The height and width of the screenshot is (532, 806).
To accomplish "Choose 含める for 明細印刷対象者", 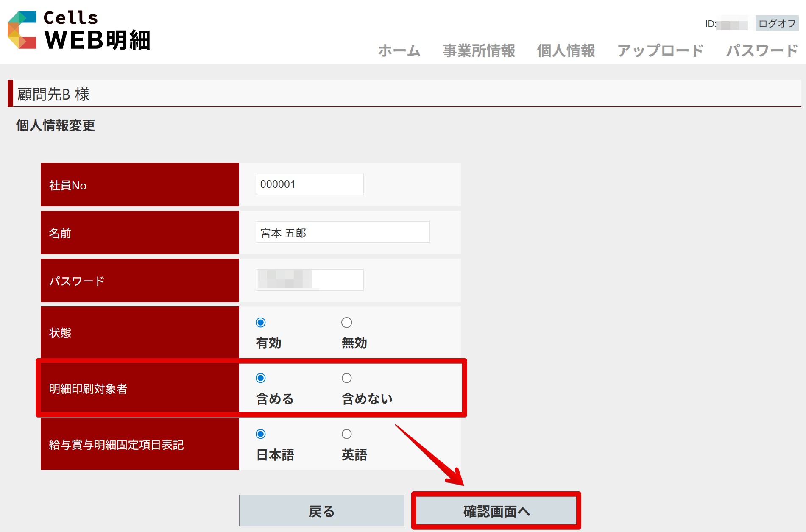I will pos(261,378).
